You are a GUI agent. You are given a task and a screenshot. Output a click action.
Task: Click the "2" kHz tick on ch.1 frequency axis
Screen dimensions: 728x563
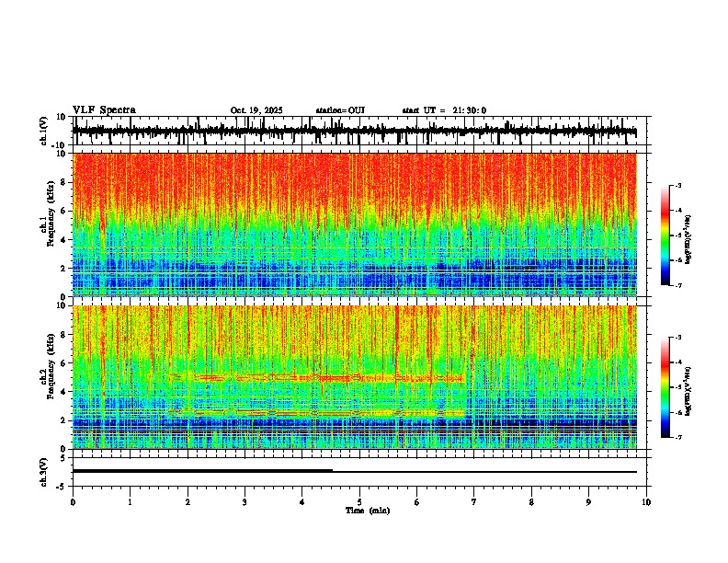(64, 268)
